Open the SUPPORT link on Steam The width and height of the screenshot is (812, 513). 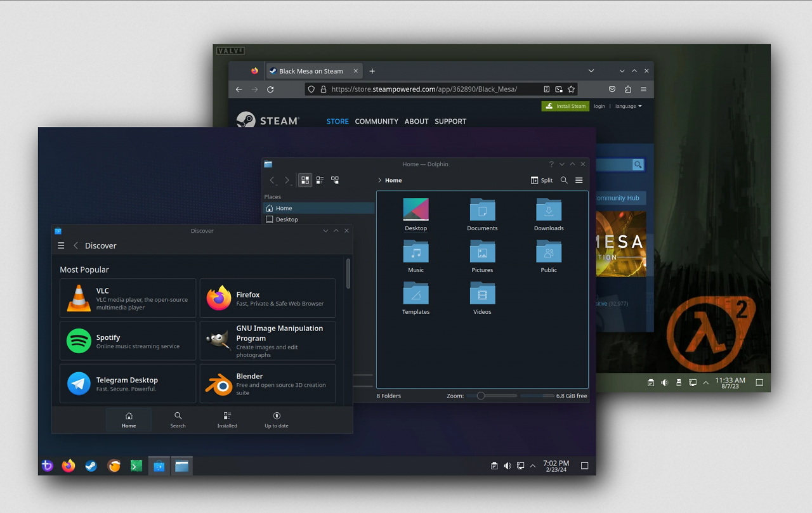450,121
